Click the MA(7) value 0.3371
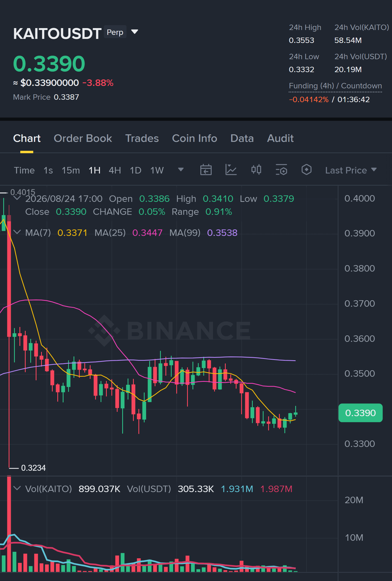 pos(72,233)
